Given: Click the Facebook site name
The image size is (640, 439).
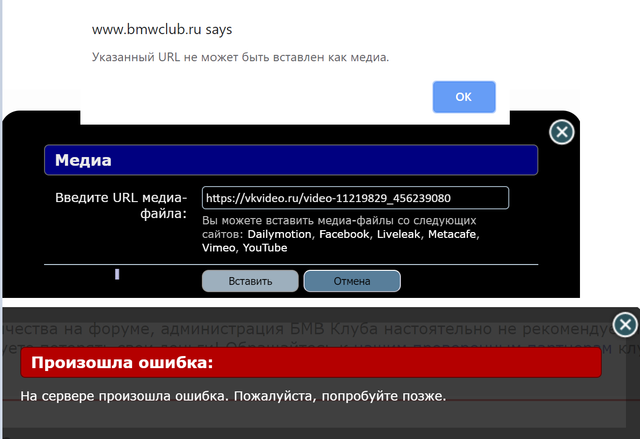Looking at the screenshot, I should pos(344,234).
